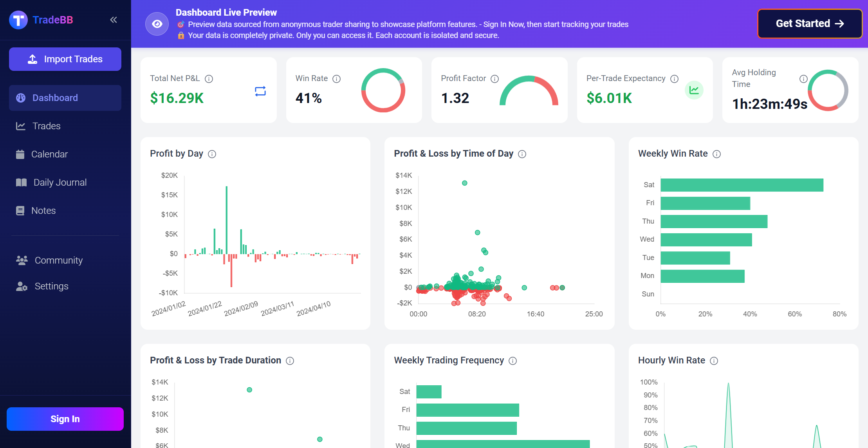The image size is (868, 448).
Task: Click the Hourly Win Rate info icon
Action: pyautogui.click(x=714, y=361)
